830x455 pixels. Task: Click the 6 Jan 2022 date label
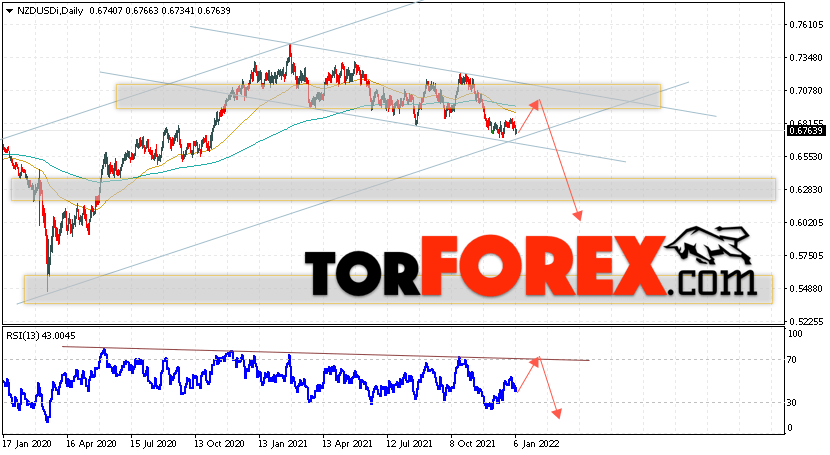(x=537, y=443)
